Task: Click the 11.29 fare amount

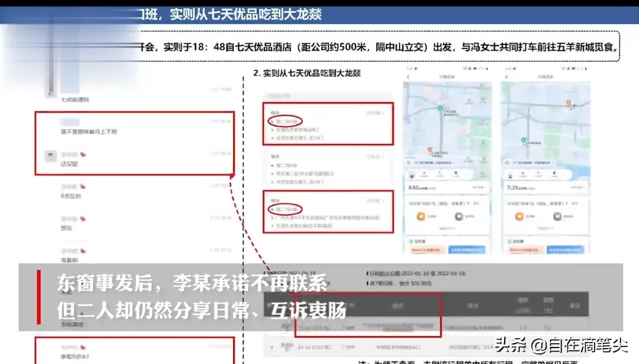Action: [x=512, y=188]
